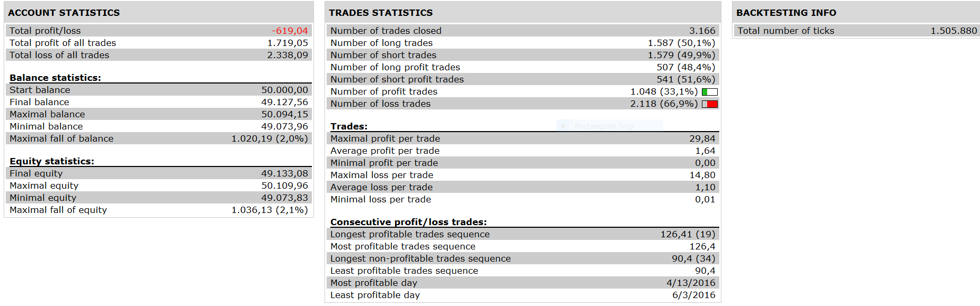Select the Average loss per trade row
The height and width of the screenshot is (306, 980).
pyautogui.click(x=523, y=187)
